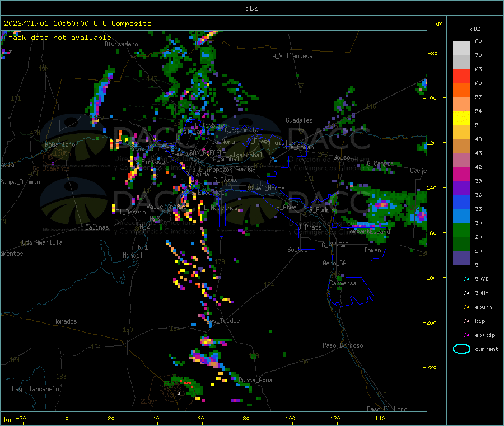Viewport: 504px width, 426px height.
Task: Click the 'Atuel_Norte' map label
Action: click(x=266, y=188)
